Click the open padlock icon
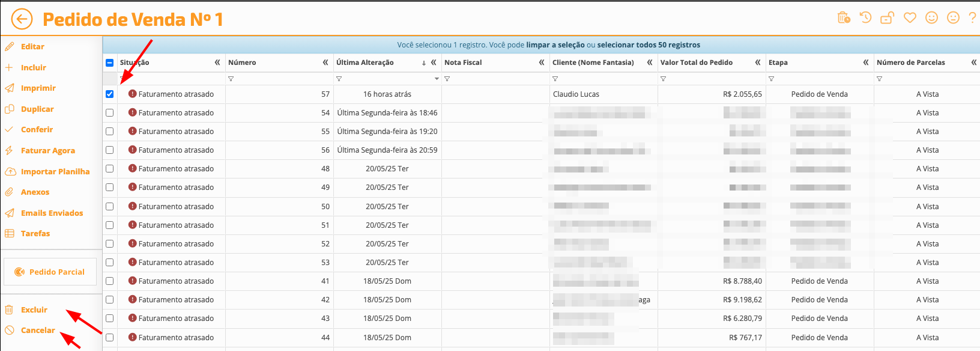The height and width of the screenshot is (351, 980). click(887, 18)
